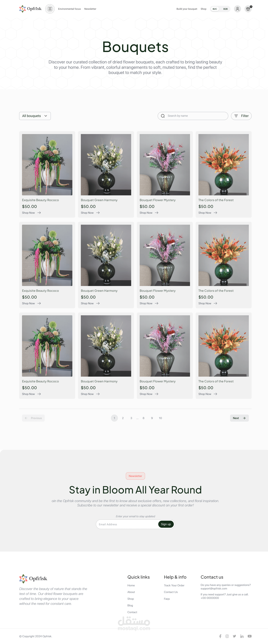Expand the All bouquets dropdown
This screenshot has height=644, width=268.
[35, 116]
